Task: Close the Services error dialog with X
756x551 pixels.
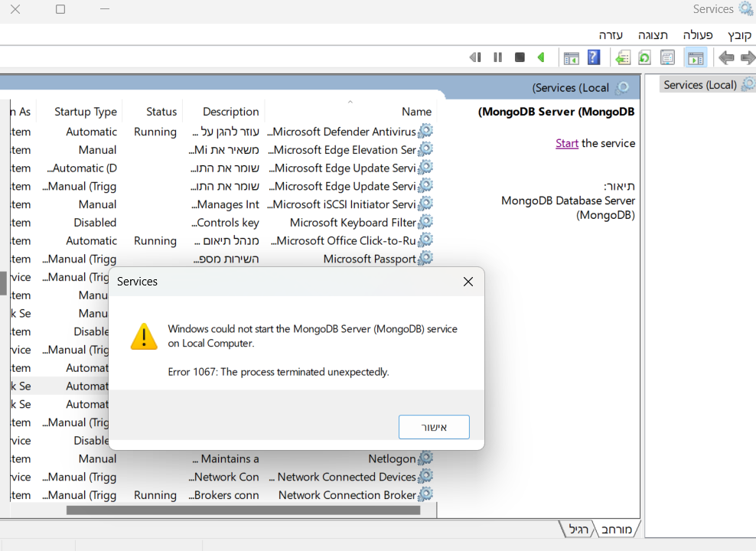Action: coord(468,282)
